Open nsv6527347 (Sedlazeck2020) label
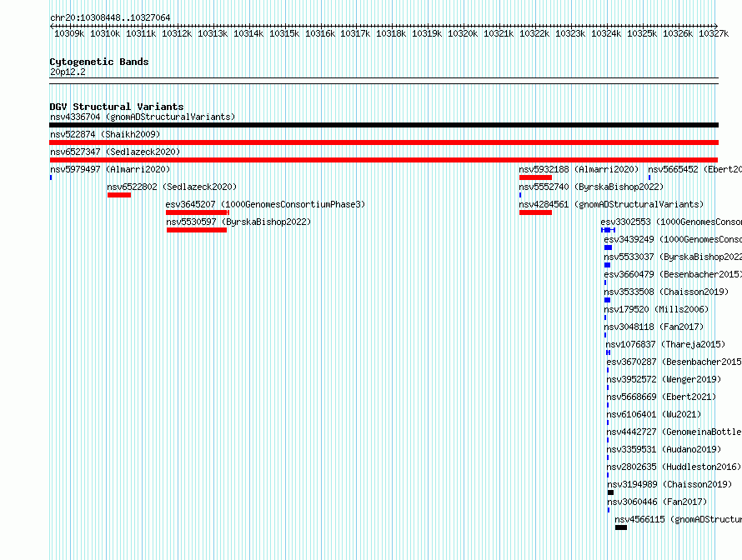Image resolution: width=742 pixels, height=560 pixels. 115,152
